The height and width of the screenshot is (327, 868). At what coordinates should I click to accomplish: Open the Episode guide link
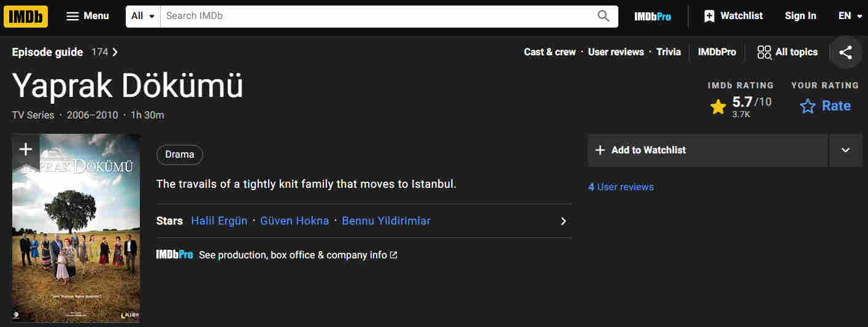47,52
